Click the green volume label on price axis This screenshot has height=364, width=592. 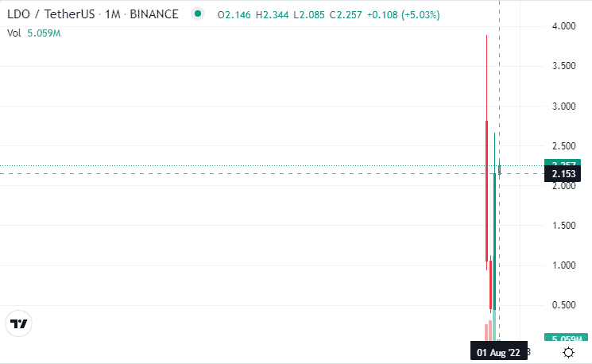click(x=566, y=337)
